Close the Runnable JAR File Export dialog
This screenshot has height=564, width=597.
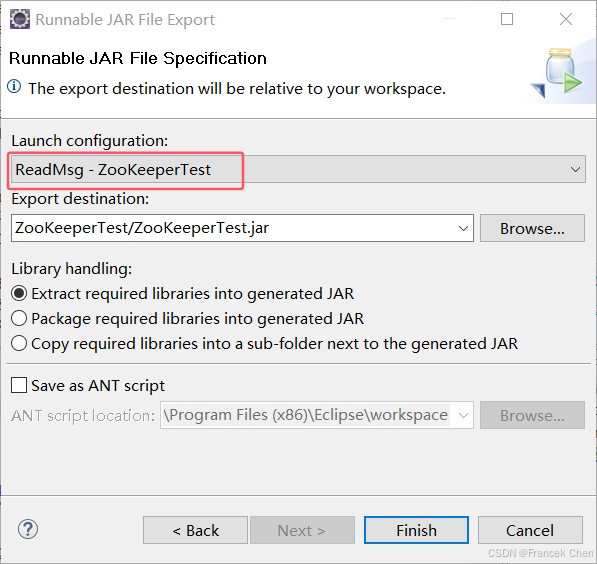coord(566,19)
